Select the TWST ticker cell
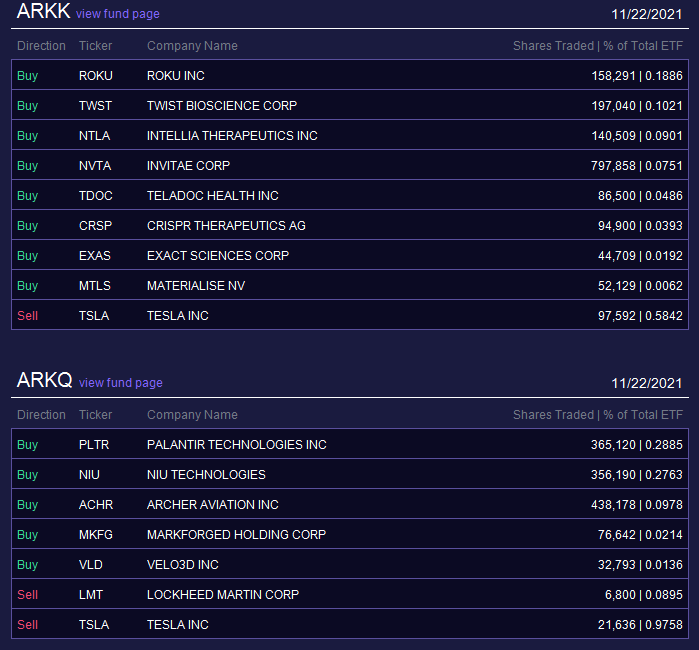Image resolution: width=699 pixels, height=650 pixels. [x=95, y=106]
